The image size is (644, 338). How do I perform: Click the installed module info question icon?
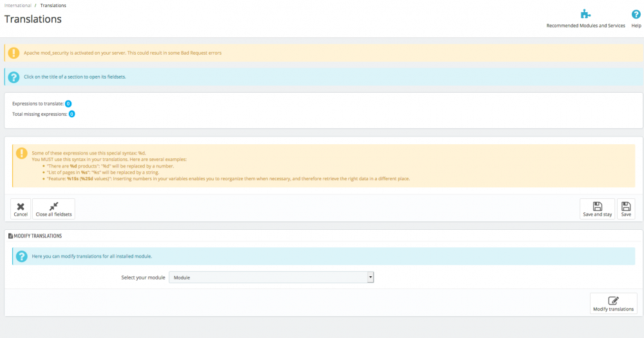[21, 256]
